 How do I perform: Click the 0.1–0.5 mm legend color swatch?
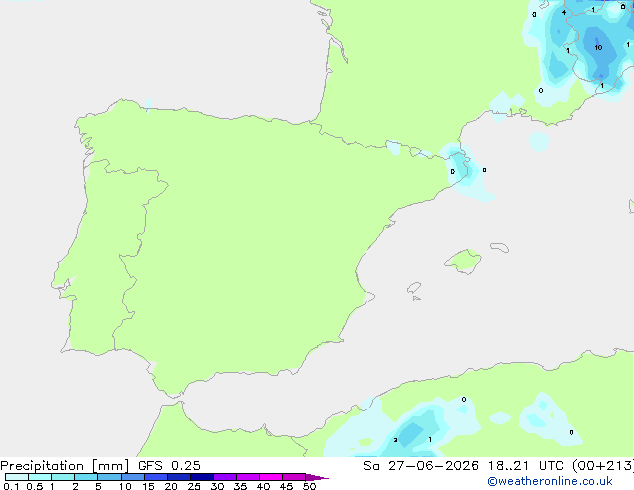pyautogui.click(x=17, y=477)
